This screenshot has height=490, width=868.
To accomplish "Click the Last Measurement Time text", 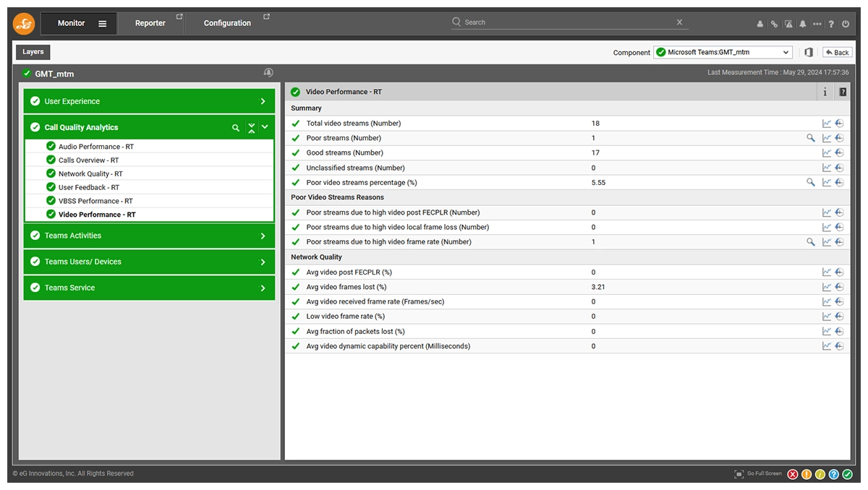I will pos(778,73).
